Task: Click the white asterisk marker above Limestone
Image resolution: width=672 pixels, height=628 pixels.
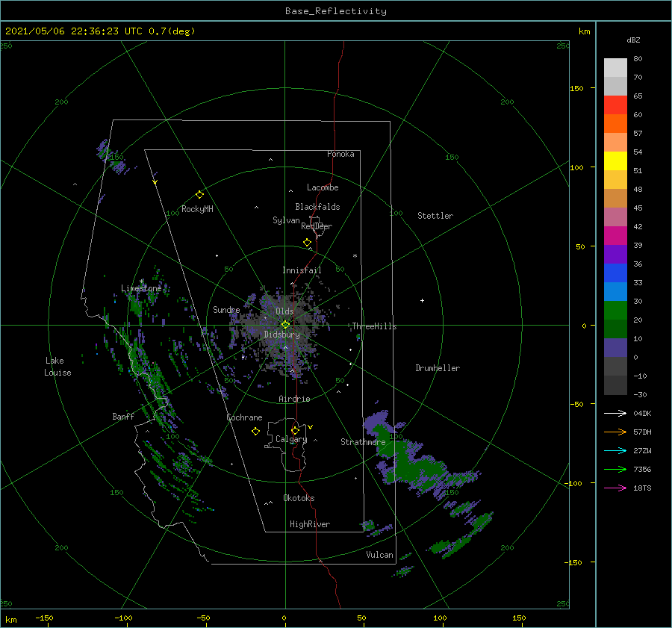Action: (141, 282)
